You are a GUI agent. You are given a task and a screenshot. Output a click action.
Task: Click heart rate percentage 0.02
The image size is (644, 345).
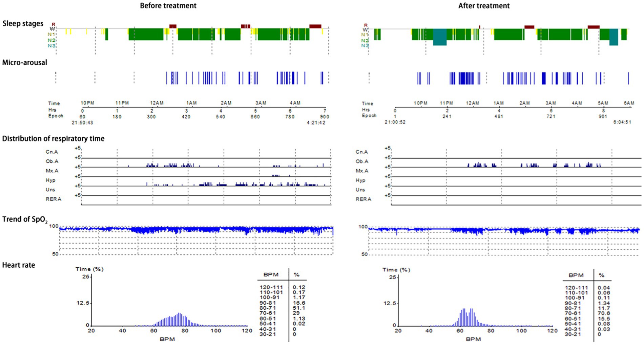(x=299, y=324)
